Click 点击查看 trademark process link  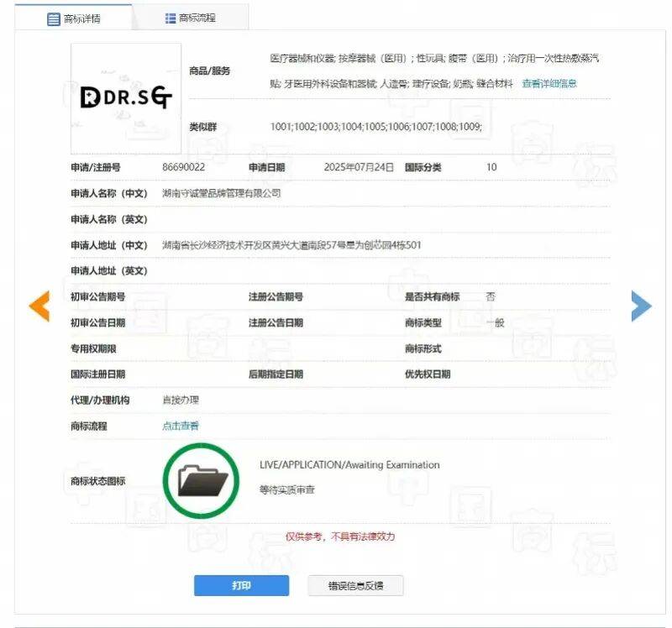181,426
